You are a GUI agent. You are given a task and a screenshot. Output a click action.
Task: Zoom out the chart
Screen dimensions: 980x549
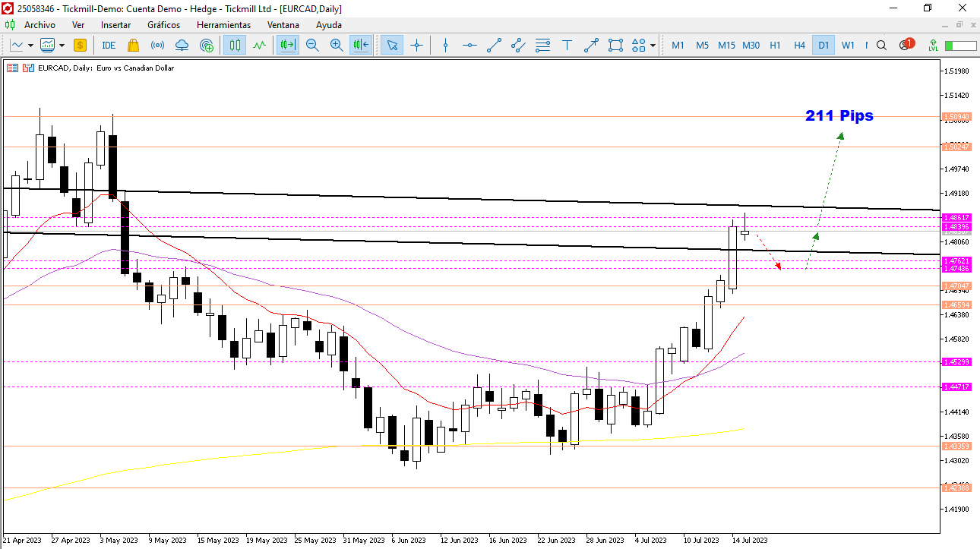tap(312, 45)
